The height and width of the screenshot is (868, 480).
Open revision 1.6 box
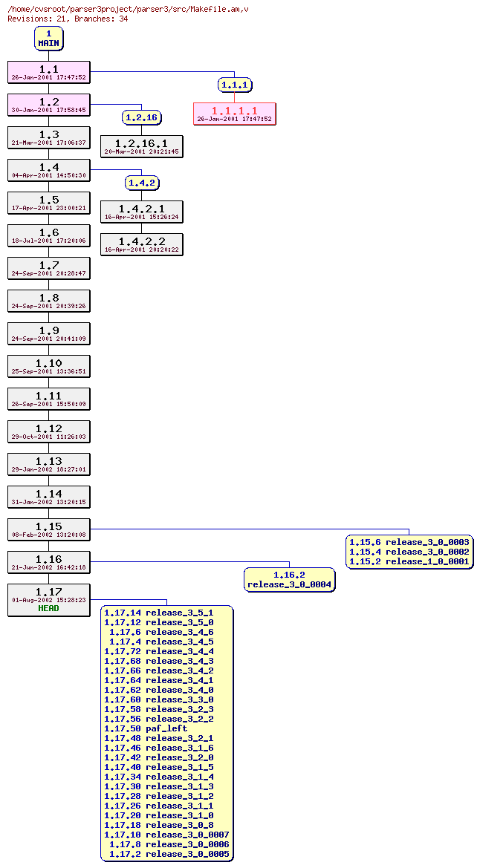click(x=49, y=236)
